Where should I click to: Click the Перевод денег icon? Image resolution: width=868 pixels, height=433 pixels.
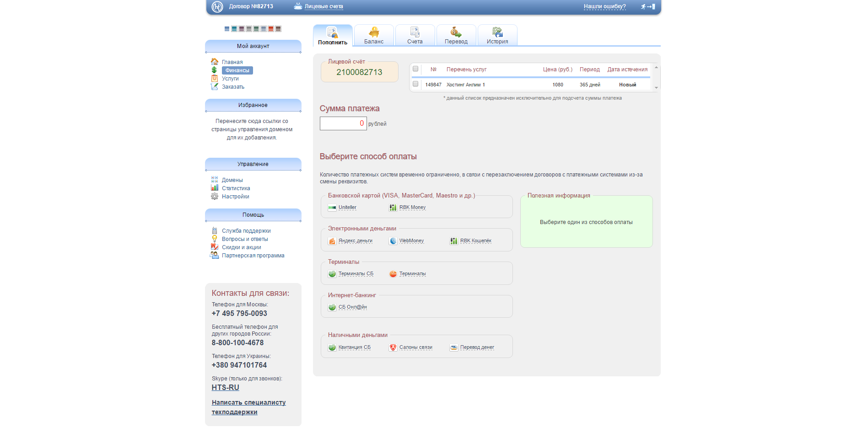tap(454, 347)
